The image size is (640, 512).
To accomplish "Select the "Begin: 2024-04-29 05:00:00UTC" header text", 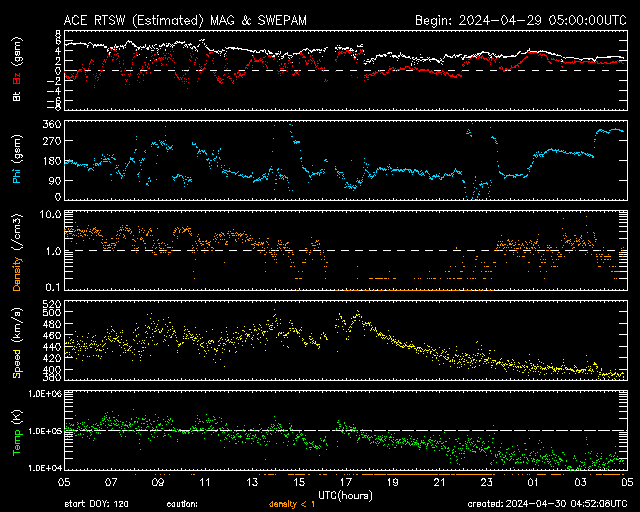I will click(521, 20).
